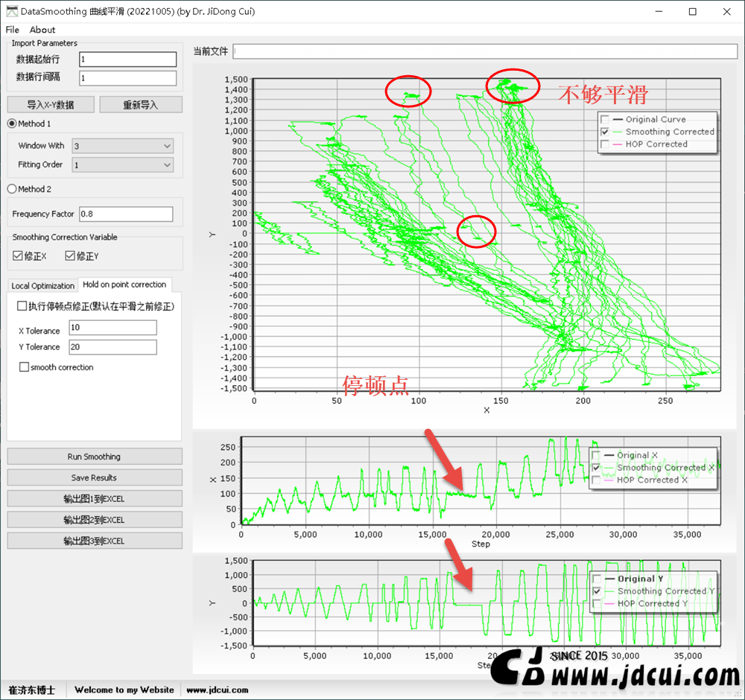Image resolution: width=745 pixels, height=700 pixels.
Task: Open the About menu
Action: pos(42,30)
